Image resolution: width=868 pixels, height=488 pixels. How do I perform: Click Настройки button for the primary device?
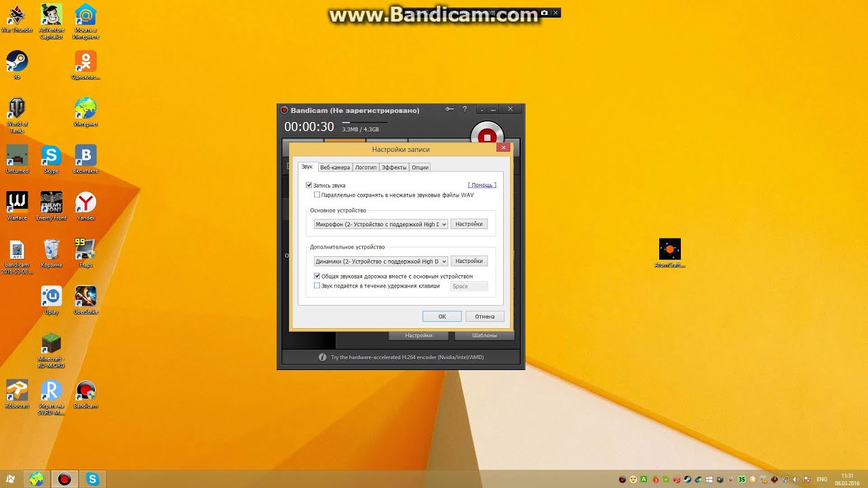click(469, 224)
